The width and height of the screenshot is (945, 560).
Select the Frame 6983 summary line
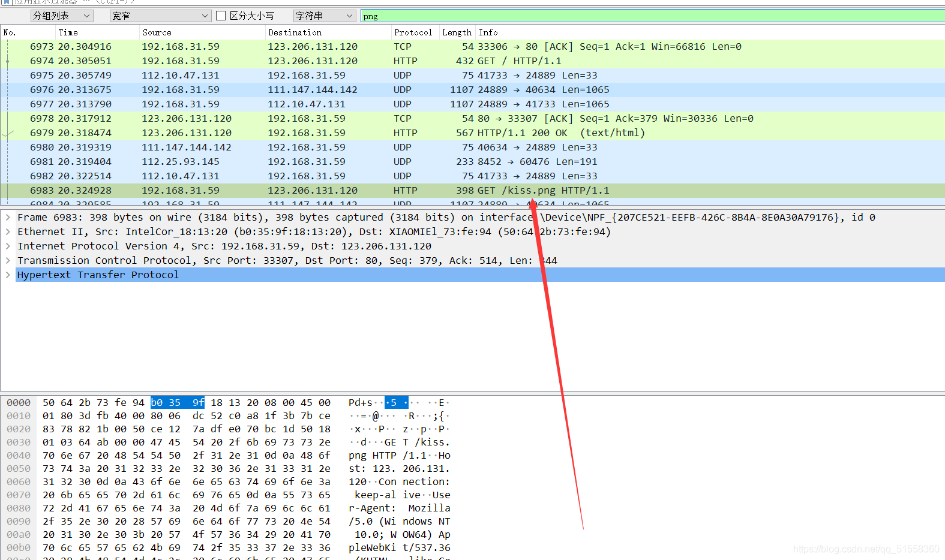click(446, 217)
